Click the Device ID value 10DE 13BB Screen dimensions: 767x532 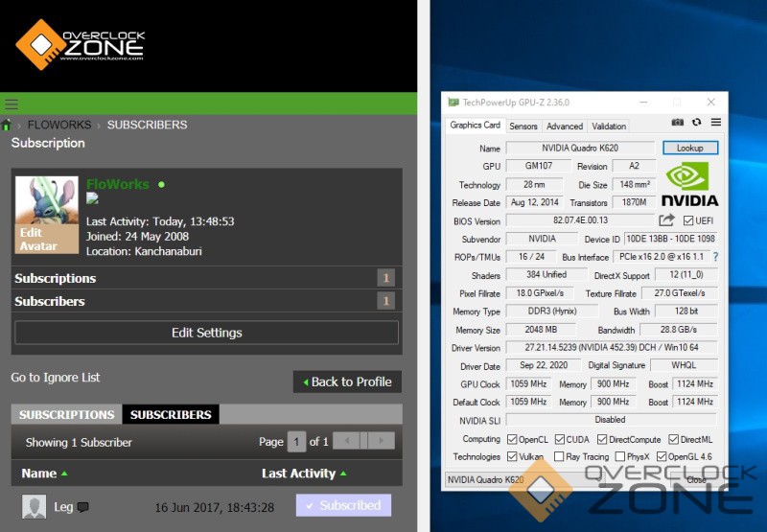point(671,239)
